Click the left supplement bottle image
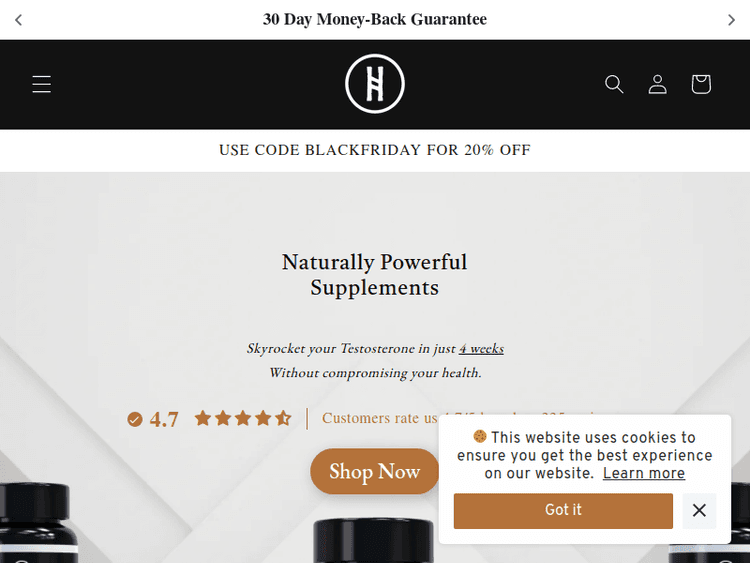 [37, 523]
